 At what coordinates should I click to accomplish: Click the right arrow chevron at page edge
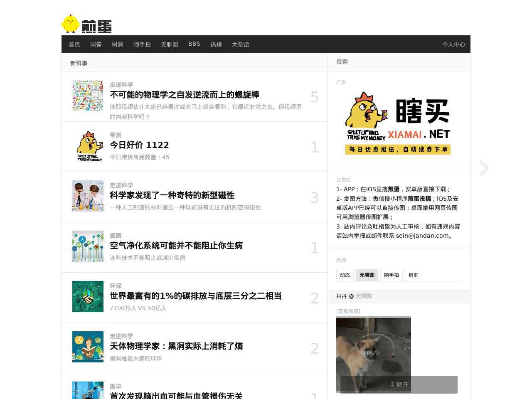484,168
